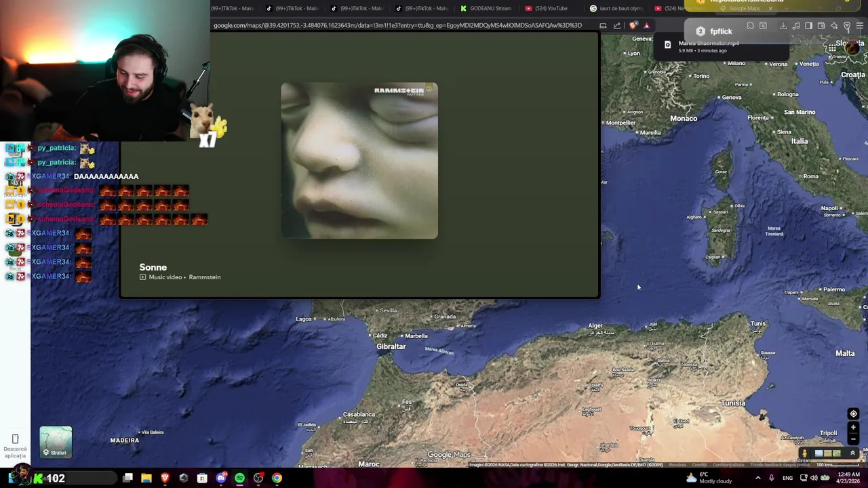
Task: Click the Tunisia map label
Action: tap(733, 403)
